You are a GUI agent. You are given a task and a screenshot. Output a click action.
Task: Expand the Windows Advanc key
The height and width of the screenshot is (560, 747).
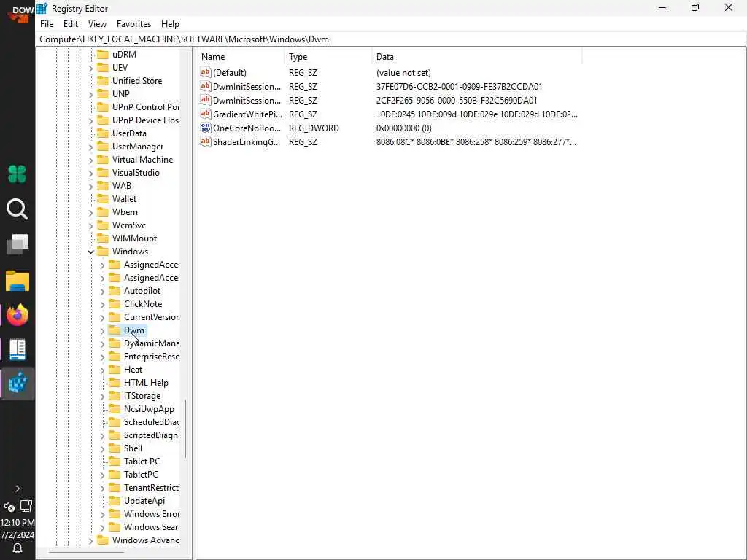[90, 540]
